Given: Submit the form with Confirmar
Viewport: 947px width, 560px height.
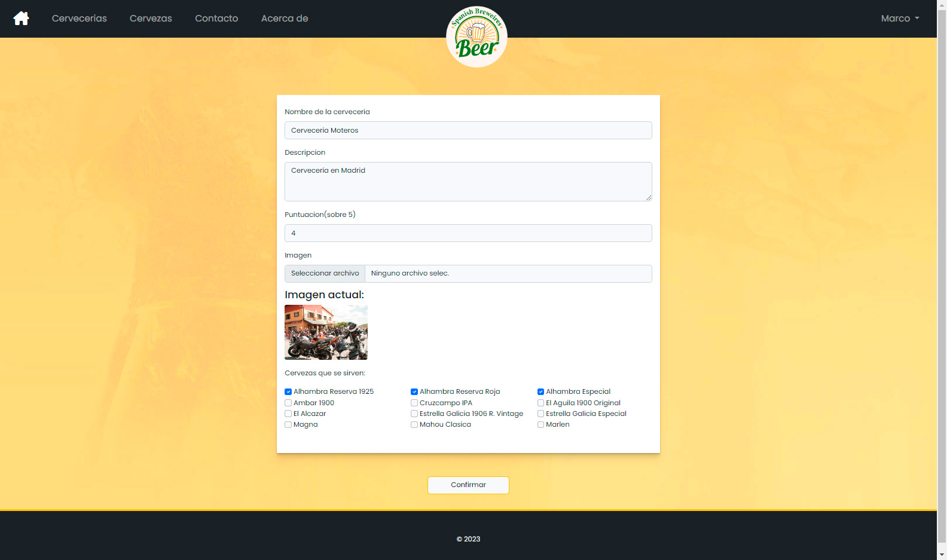Looking at the screenshot, I should pos(468,485).
